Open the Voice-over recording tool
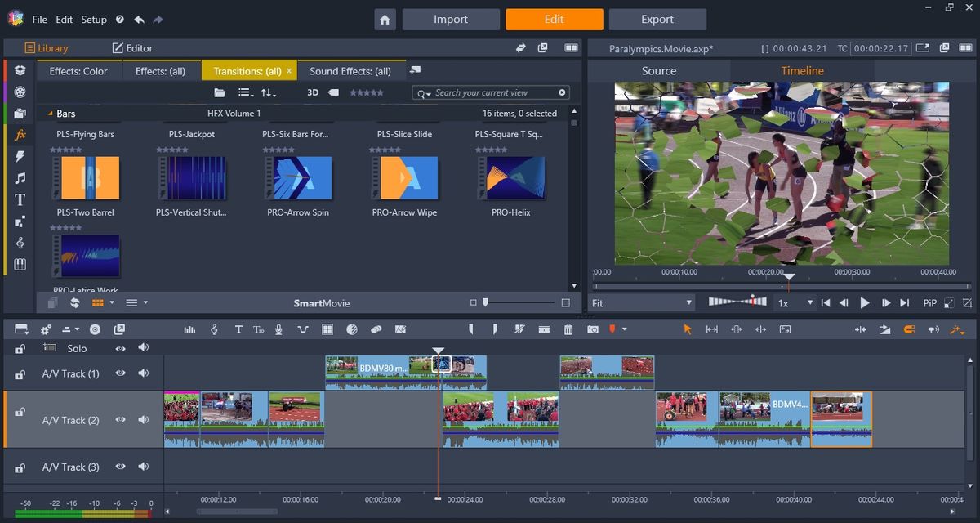 279,329
